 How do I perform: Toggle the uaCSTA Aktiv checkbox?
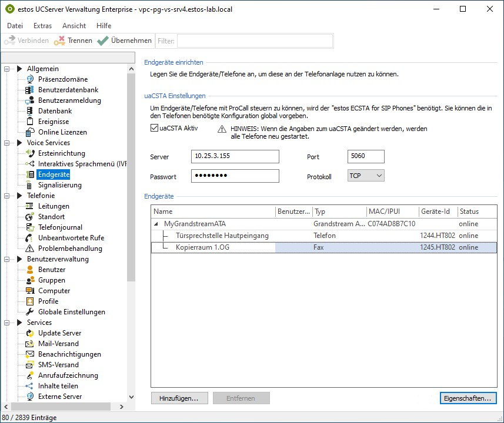coord(155,128)
